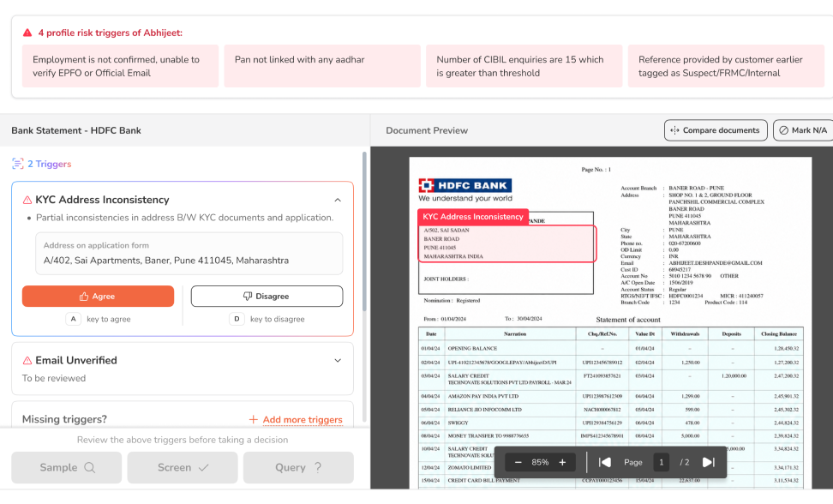Click the Query decision button
This screenshot has height=504, width=833.
(x=298, y=467)
